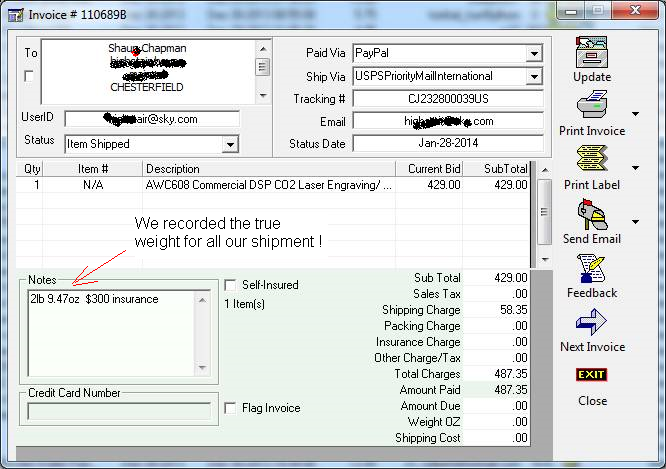Go to Next Invoice arrow icon

coord(591,322)
